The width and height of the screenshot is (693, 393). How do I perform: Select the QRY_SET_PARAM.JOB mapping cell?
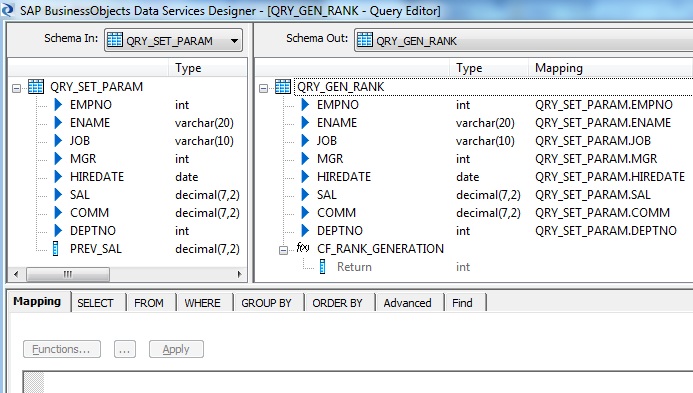point(593,141)
